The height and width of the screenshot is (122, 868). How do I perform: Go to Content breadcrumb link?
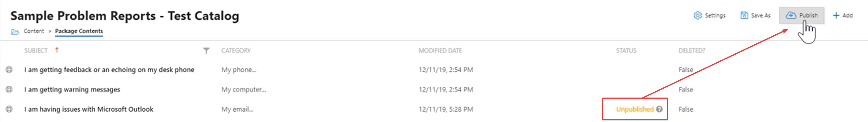click(34, 31)
